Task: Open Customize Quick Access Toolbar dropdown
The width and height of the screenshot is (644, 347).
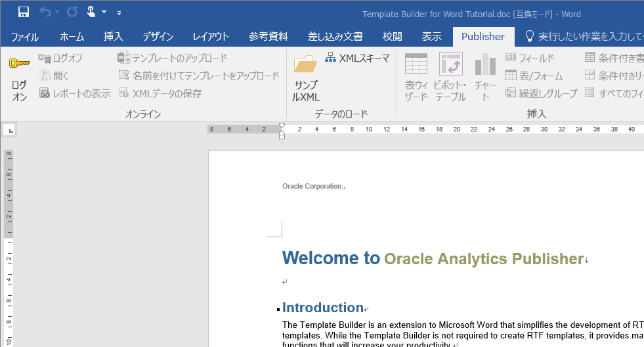Action: [x=119, y=13]
